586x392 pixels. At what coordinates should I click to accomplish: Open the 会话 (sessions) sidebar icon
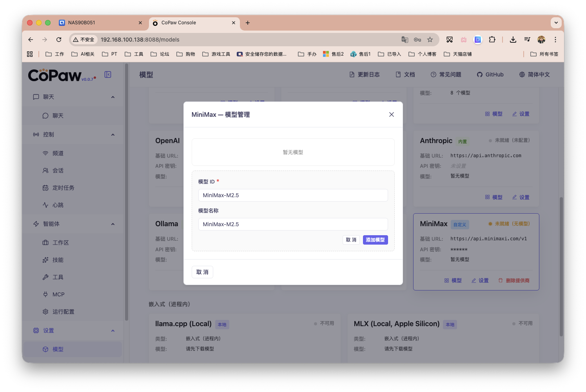(x=46, y=170)
